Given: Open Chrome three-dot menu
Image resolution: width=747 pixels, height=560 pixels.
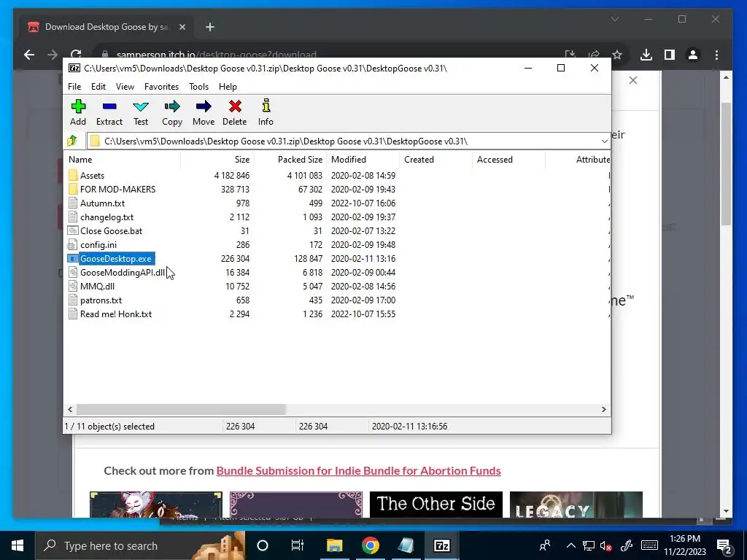Looking at the screenshot, I should point(716,55).
